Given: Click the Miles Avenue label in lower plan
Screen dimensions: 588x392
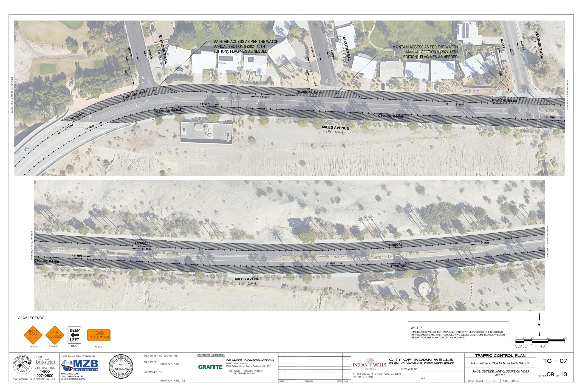Looking at the screenshot, I should coord(248,279).
